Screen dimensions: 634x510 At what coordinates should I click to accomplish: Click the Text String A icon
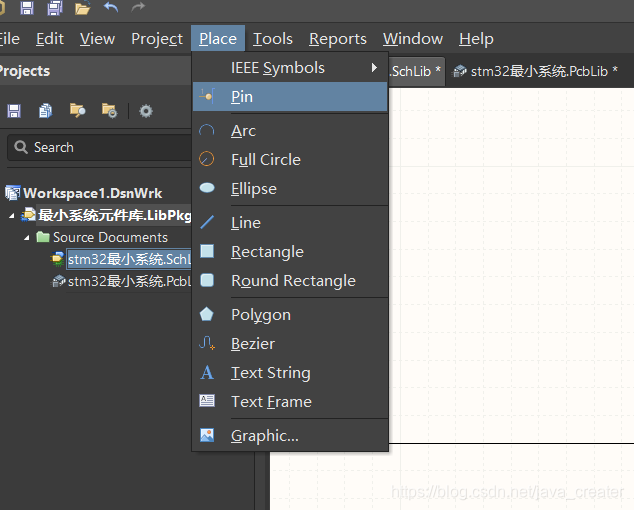(207, 372)
